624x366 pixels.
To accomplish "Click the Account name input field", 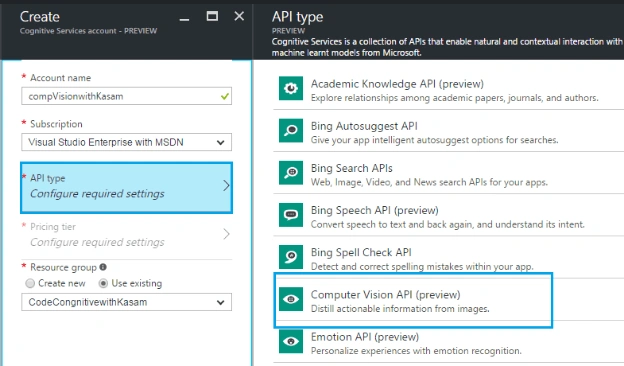I will pos(127,96).
